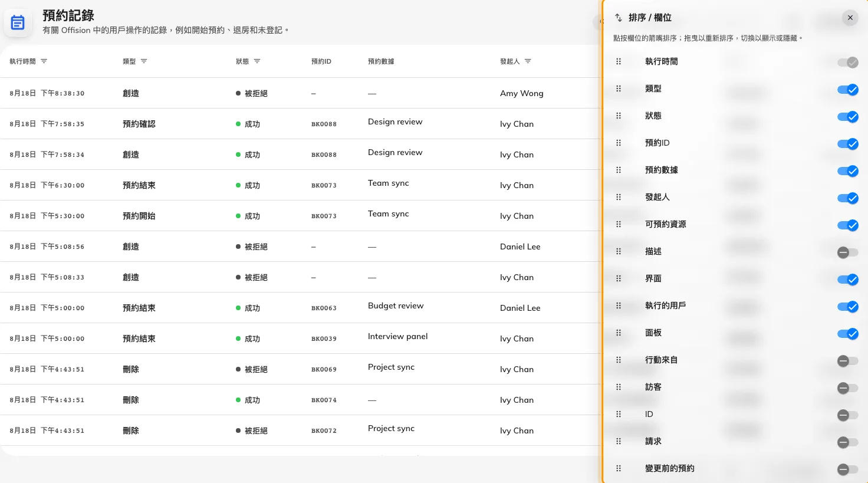The image size is (868, 483).
Task: Click the 預約確認 type cell
Action: tap(139, 124)
